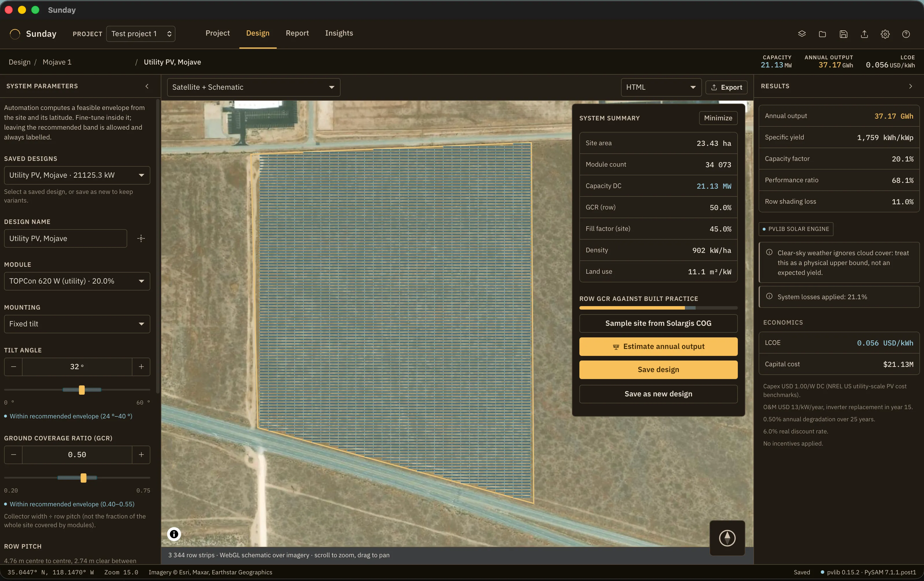The width and height of the screenshot is (924, 581).
Task: Open the settings gear icon
Action: click(x=885, y=34)
